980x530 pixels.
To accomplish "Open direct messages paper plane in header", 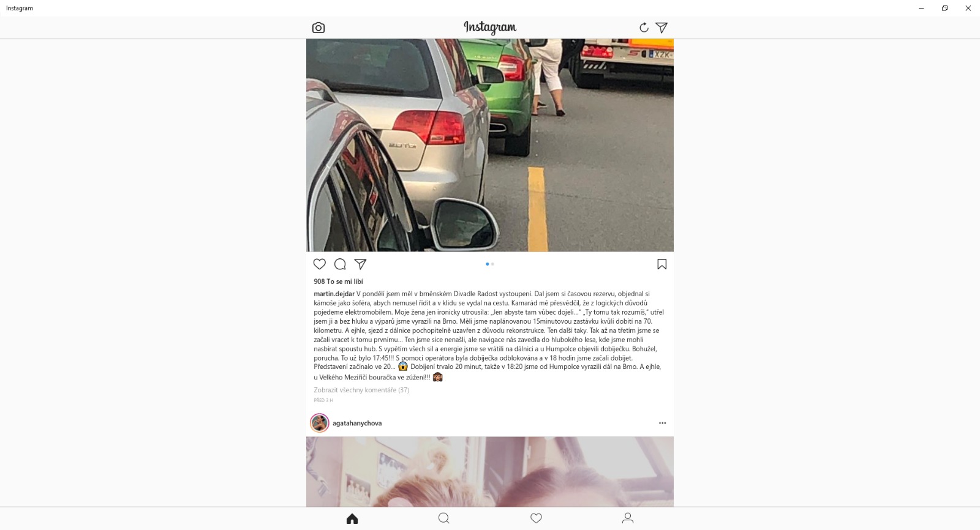I will [661, 28].
